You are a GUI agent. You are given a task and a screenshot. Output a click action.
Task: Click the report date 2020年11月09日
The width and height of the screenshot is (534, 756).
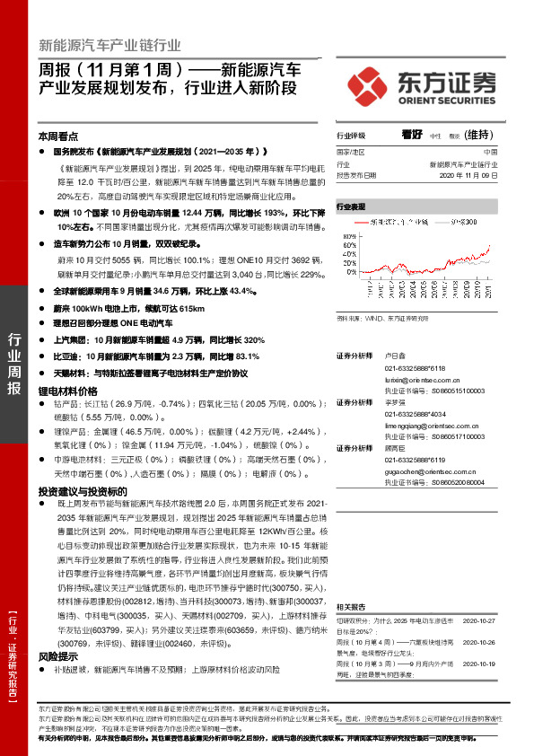pyautogui.click(x=468, y=175)
